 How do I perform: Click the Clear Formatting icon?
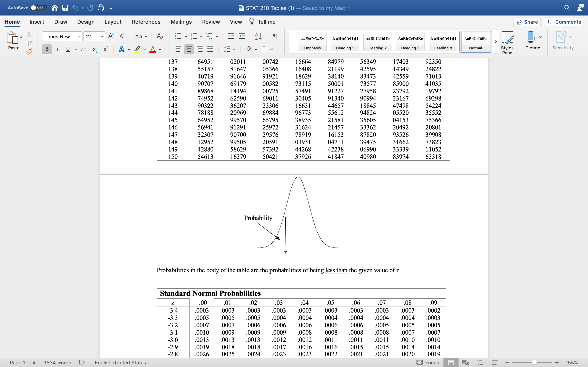coord(160,36)
